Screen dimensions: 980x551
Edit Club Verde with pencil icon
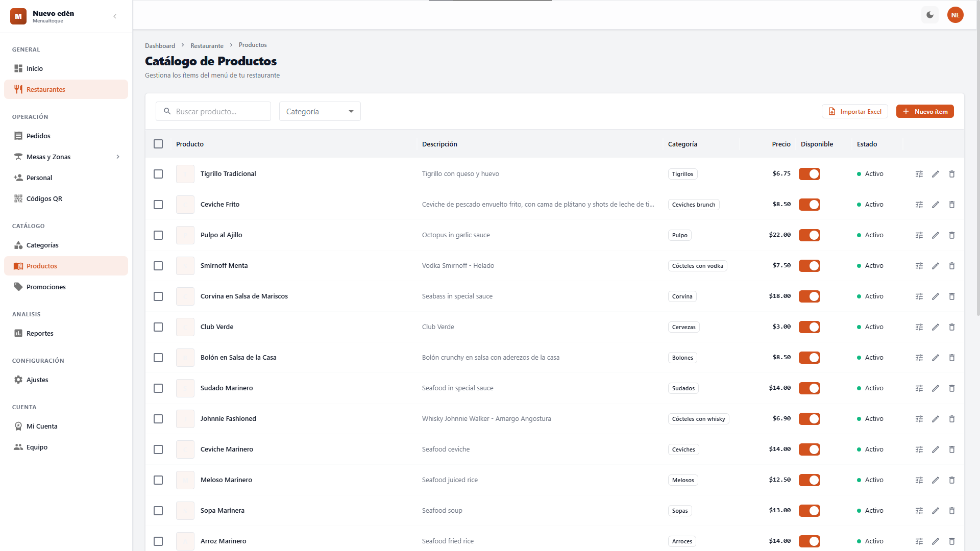click(936, 327)
